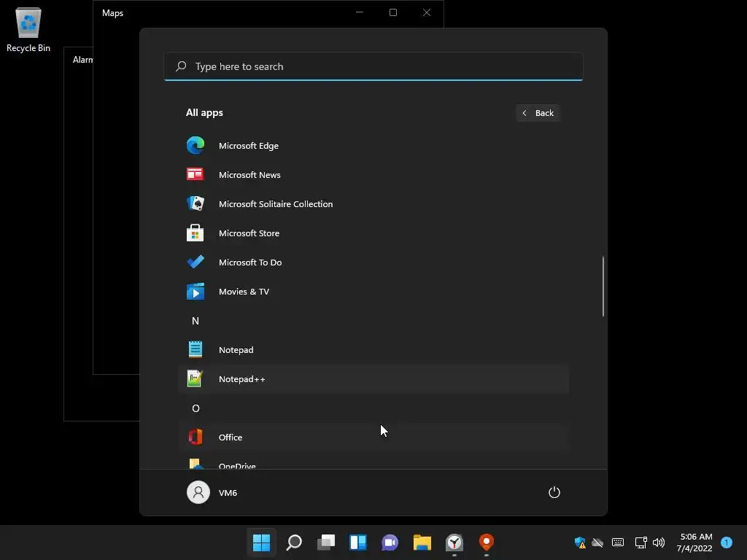Switch to Maps taskbar app
Image resolution: width=747 pixels, height=560 pixels.
click(x=487, y=542)
